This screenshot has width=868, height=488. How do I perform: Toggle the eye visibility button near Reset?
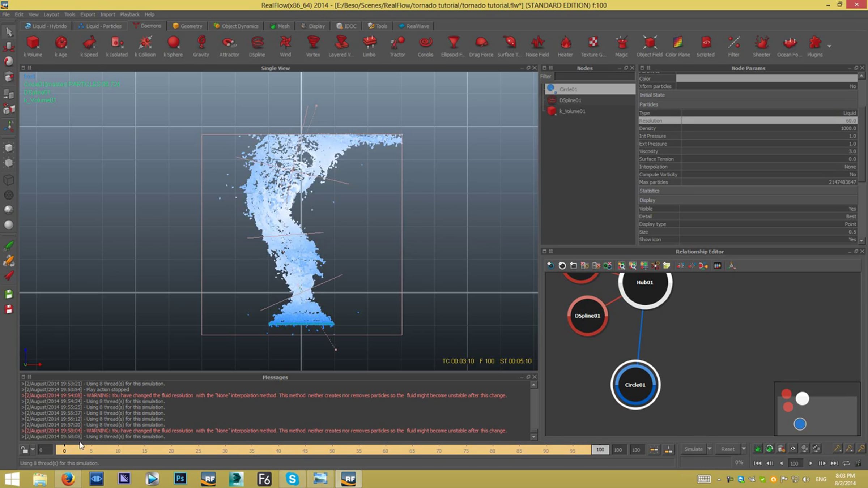pyautogui.click(x=793, y=449)
